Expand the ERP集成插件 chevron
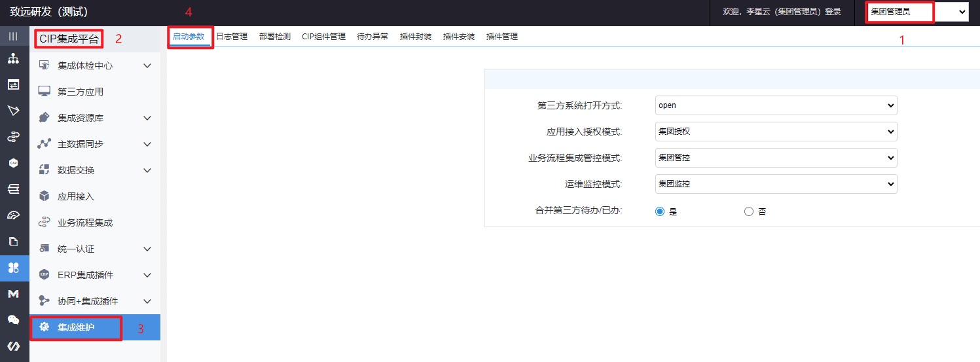The image size is (980, 362). (147, 275)
